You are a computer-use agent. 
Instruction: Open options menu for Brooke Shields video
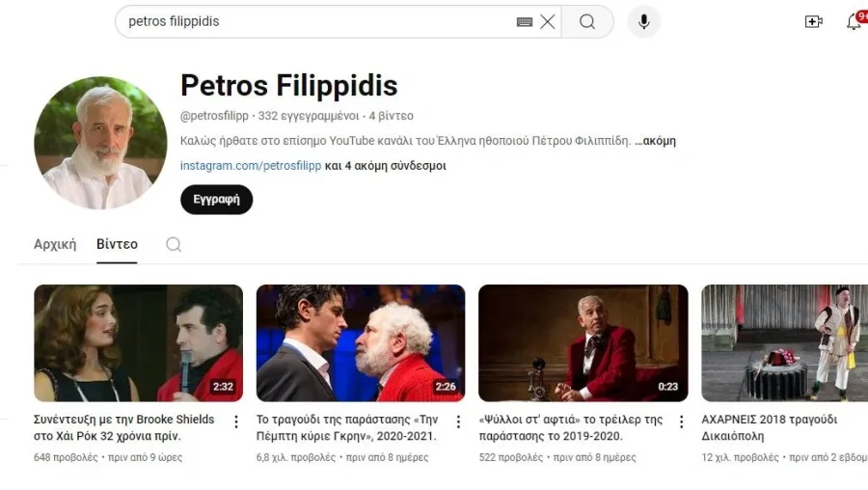[236, 422]
